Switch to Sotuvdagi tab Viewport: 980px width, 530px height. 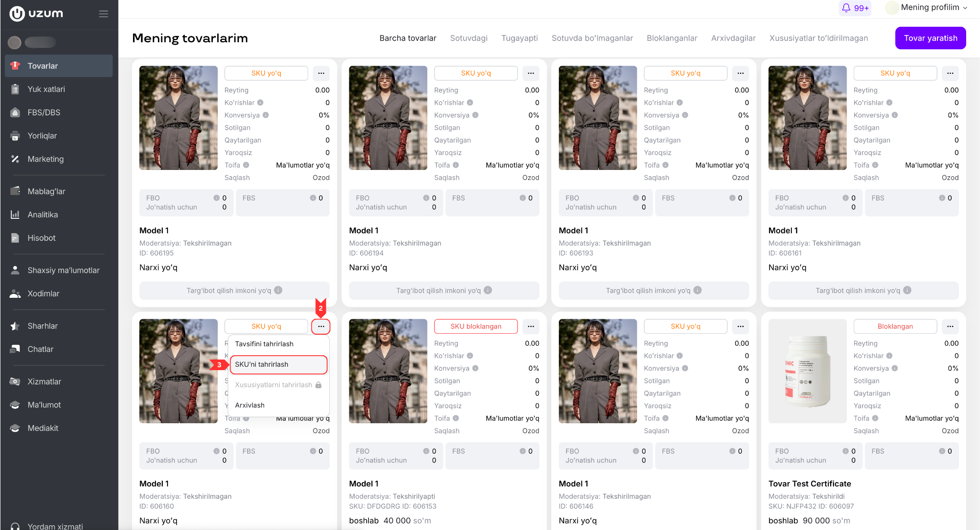[x=468, y=38]
